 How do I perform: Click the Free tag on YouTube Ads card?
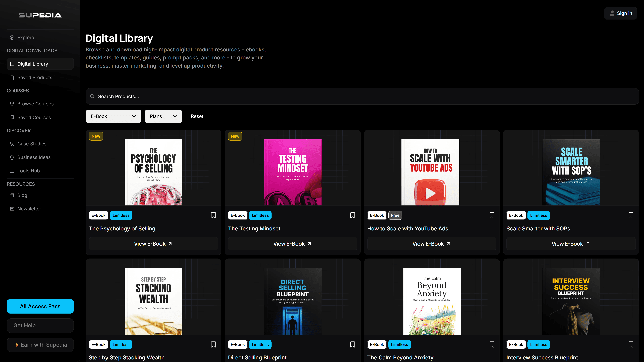395,215
